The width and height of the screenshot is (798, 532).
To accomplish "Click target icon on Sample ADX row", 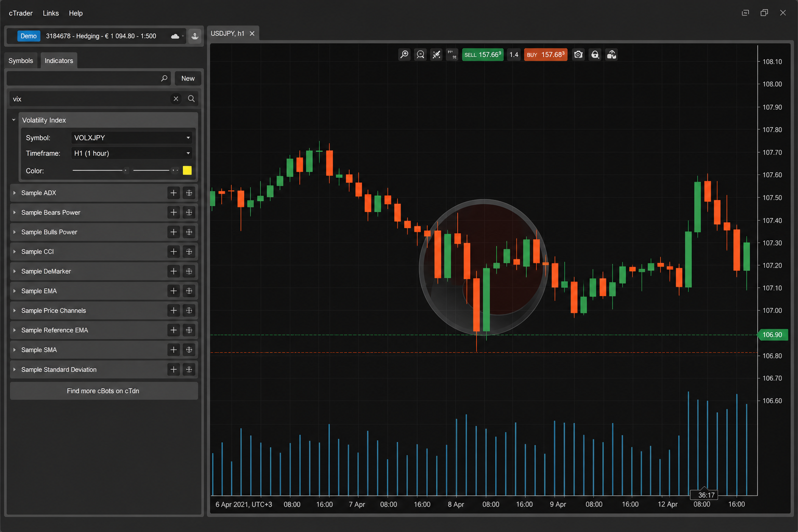I will (x=189, y=193).
